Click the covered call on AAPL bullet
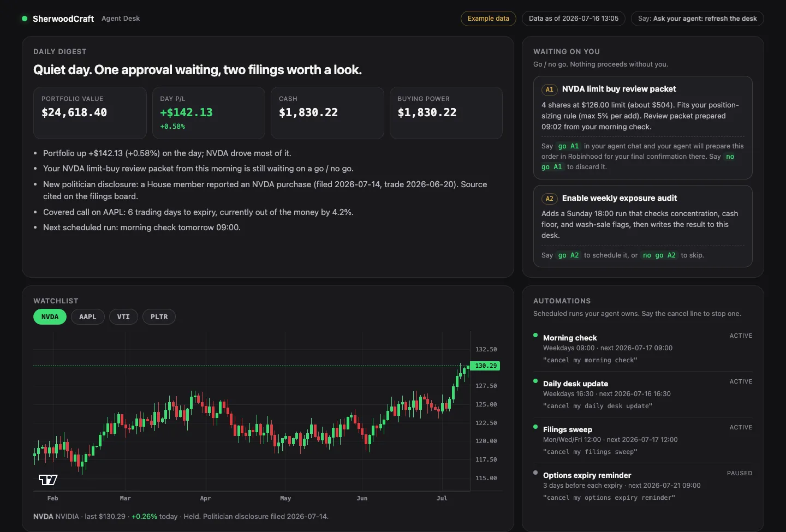This screenshot has height=532, width=786. pos(198,212)
